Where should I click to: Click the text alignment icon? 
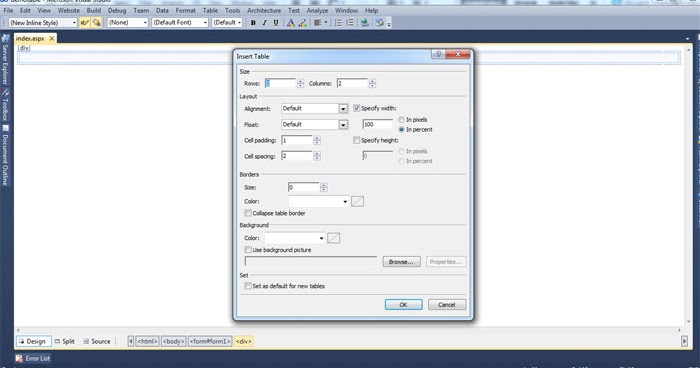317,22
